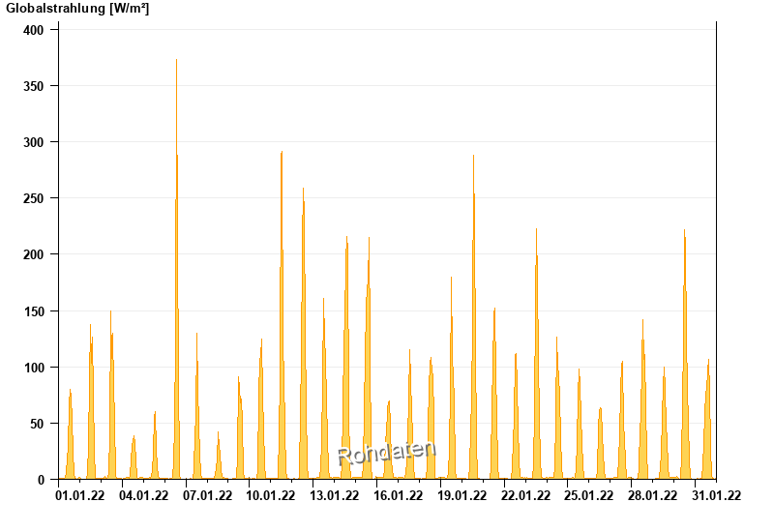
Task: Click the peak near 288 on 20.01.22
Action: point(473,317)
